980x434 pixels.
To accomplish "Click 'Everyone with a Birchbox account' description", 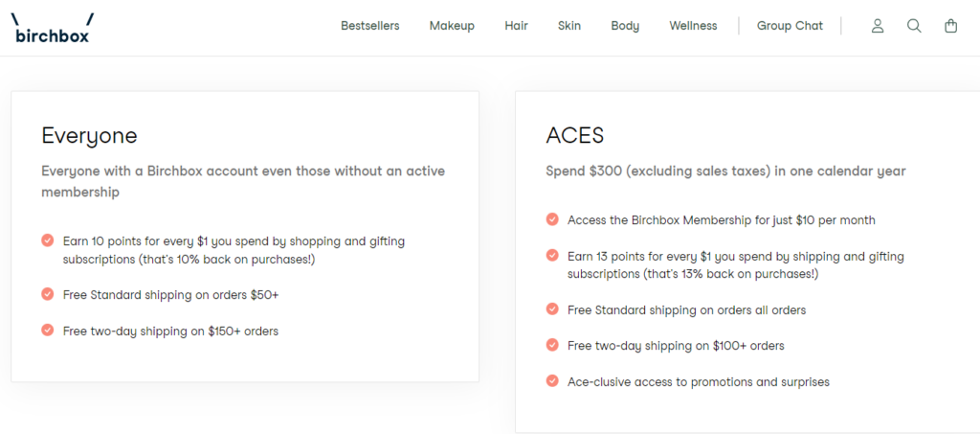I will 243,181.
